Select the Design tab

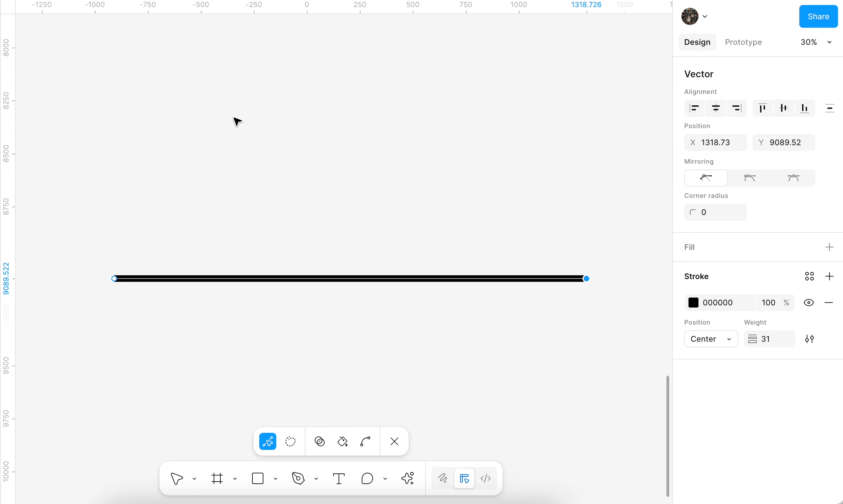697,42
